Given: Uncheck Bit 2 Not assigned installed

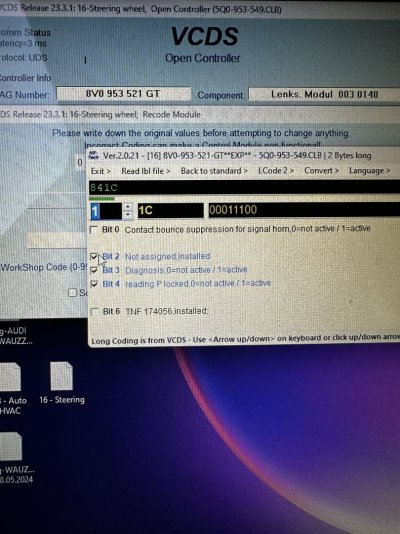Looking at the screenshot, I should (94, 256).
